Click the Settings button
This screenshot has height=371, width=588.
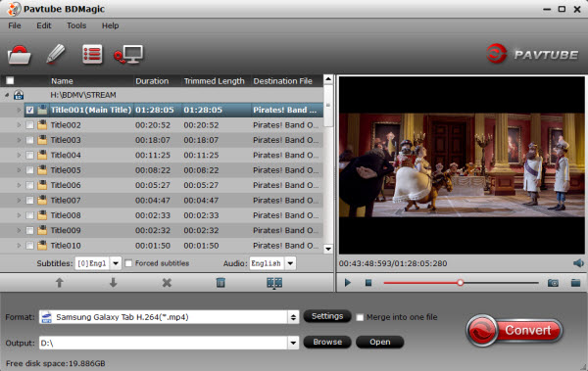(x=327, y=316)
